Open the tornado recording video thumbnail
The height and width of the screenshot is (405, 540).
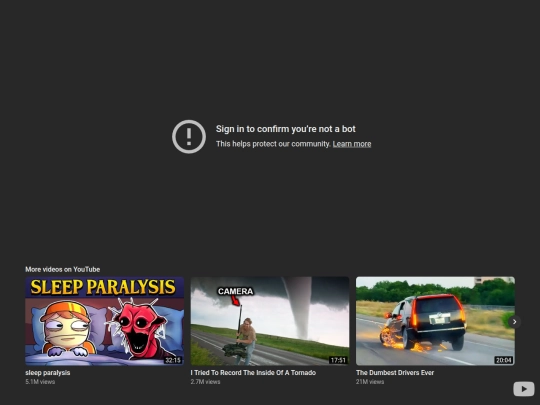click(x=270, y=321)
